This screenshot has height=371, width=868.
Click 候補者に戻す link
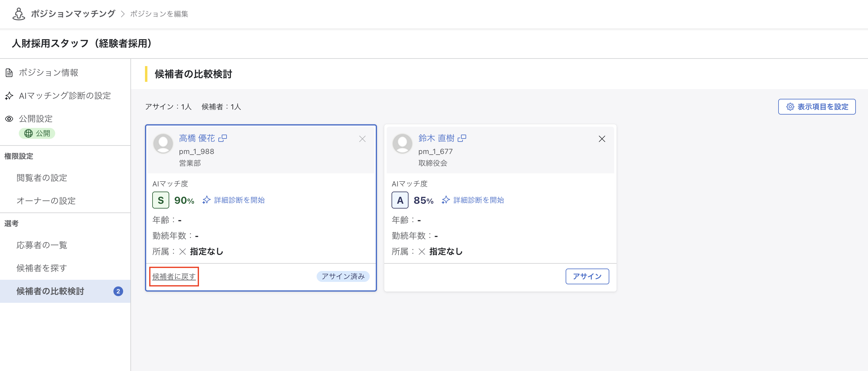coord(174,277)
